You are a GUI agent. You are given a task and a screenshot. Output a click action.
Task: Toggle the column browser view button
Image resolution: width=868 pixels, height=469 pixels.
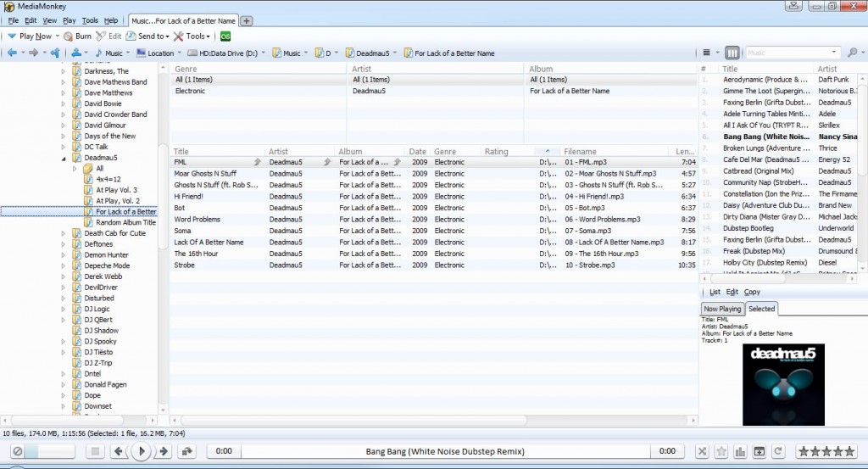click(x=732, y=53)
